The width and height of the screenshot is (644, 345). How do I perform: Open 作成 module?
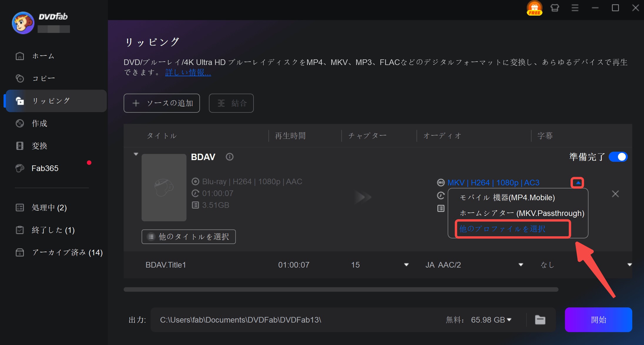(x=56, y=123)
